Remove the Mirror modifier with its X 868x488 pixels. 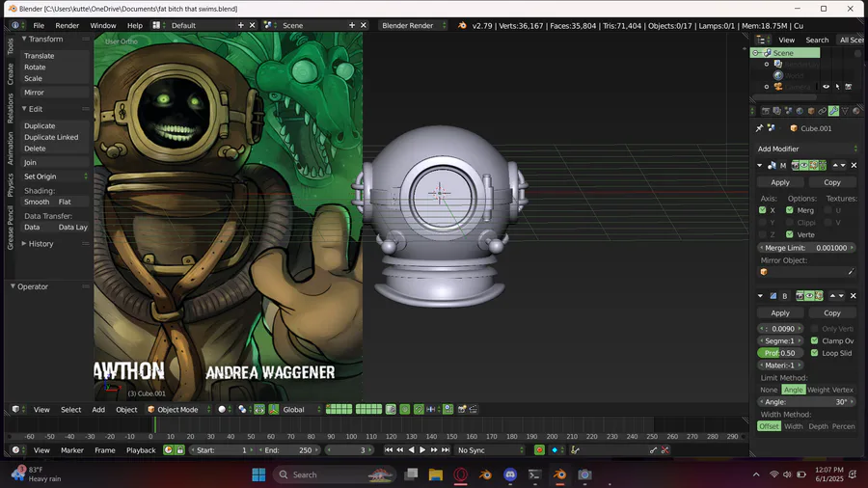(854, 165)
